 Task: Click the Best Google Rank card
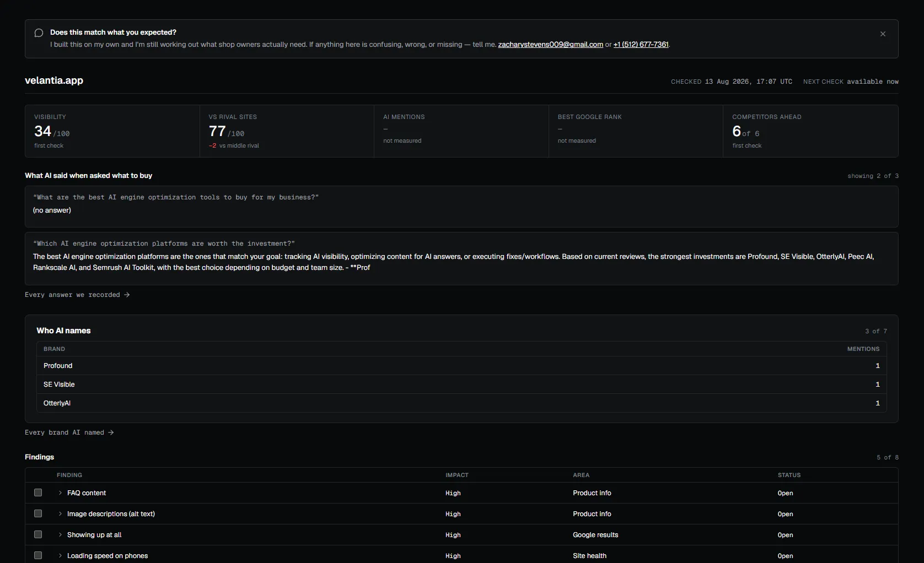pos(636,131)
